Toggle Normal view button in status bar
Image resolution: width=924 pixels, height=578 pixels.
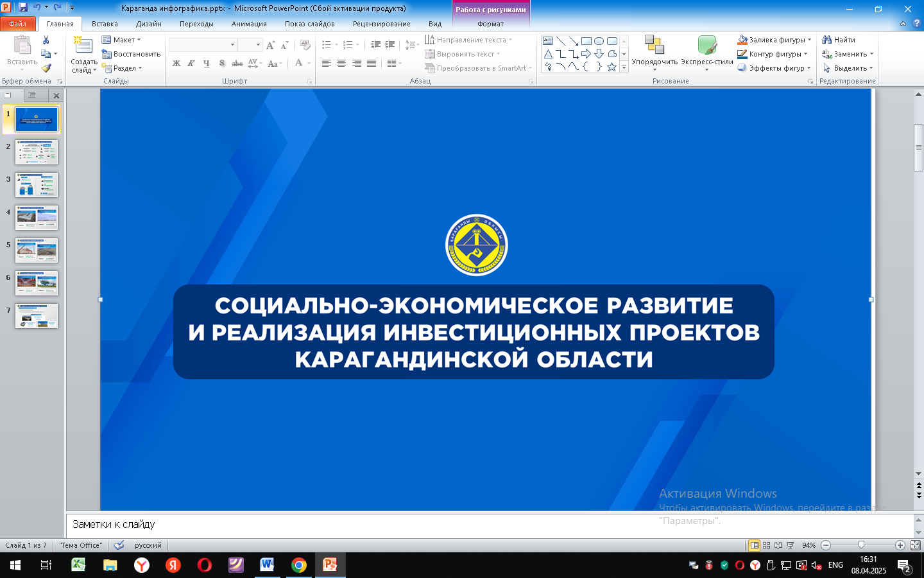click(x=755, y=545)
